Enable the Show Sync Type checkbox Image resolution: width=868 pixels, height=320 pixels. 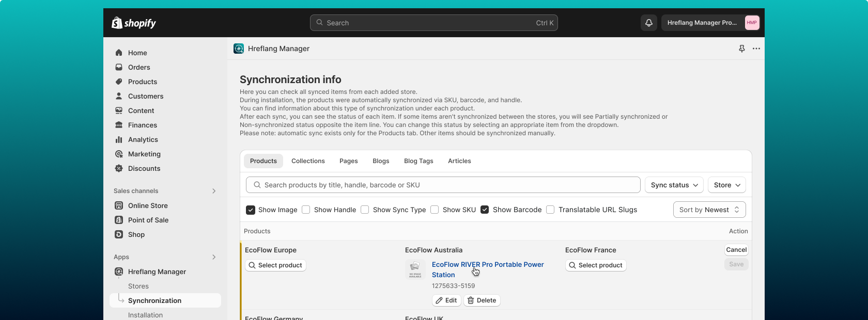click(365, 210)
